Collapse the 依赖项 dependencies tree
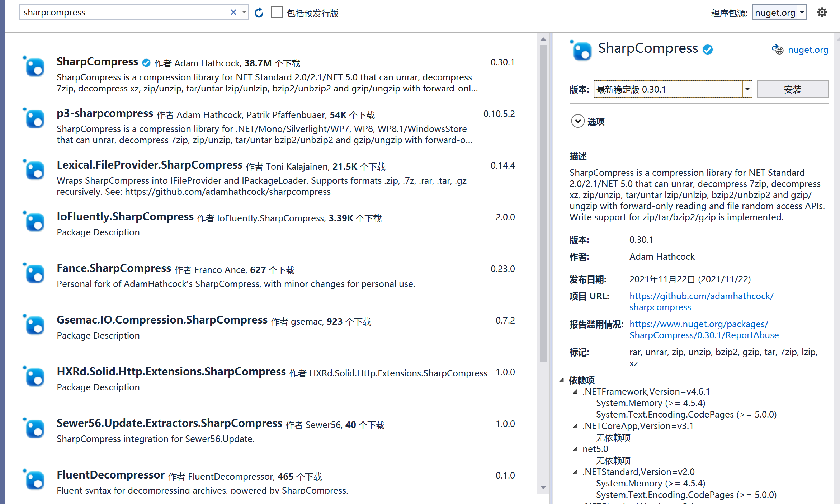The height and width of the screenshot is (504, 840). 562,380
